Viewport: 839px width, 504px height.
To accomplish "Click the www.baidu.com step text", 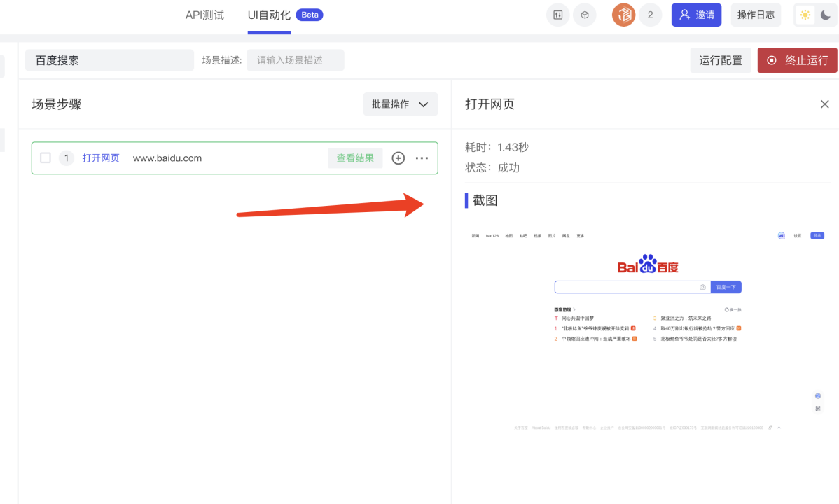I will click(167, 157).
